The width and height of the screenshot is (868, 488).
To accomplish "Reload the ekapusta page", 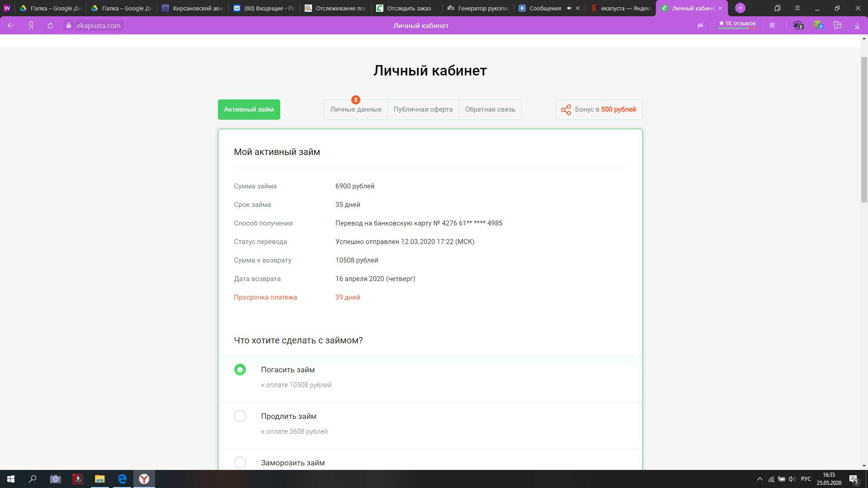I will (x=50, y=26).
